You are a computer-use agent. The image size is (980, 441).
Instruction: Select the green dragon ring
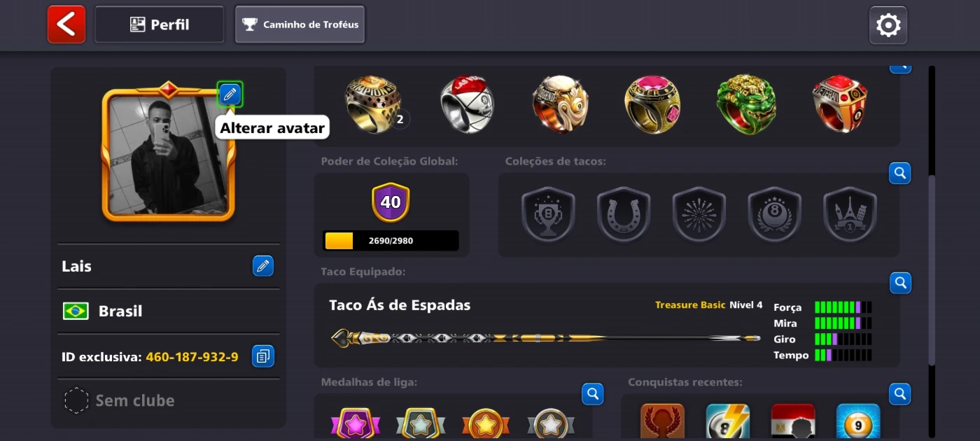point(747,105)
